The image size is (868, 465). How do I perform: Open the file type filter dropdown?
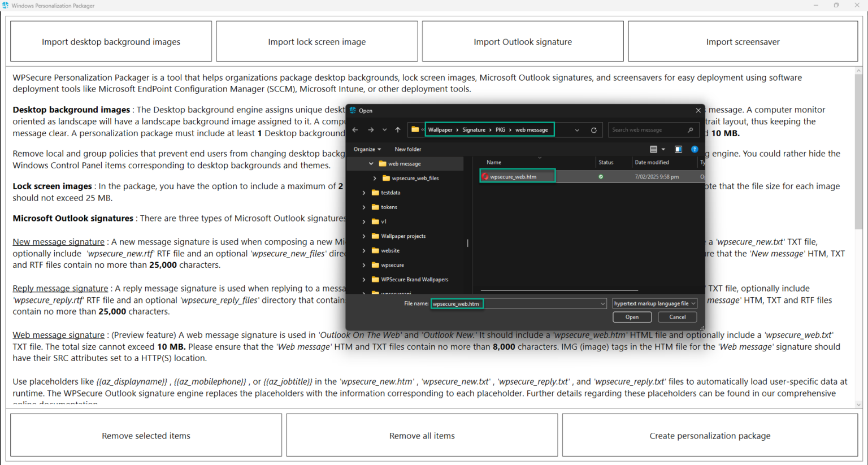pyautogui.click(x=655, y=303)
